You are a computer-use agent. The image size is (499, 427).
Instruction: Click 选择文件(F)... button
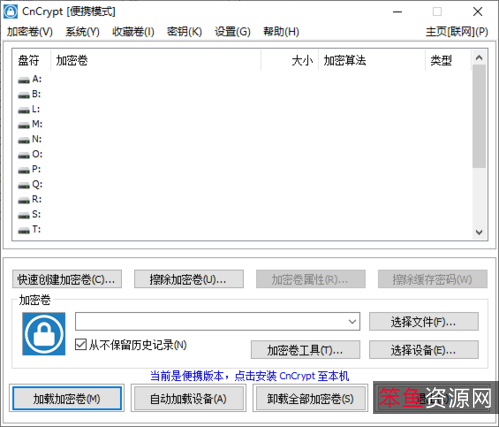pos(424,322)
